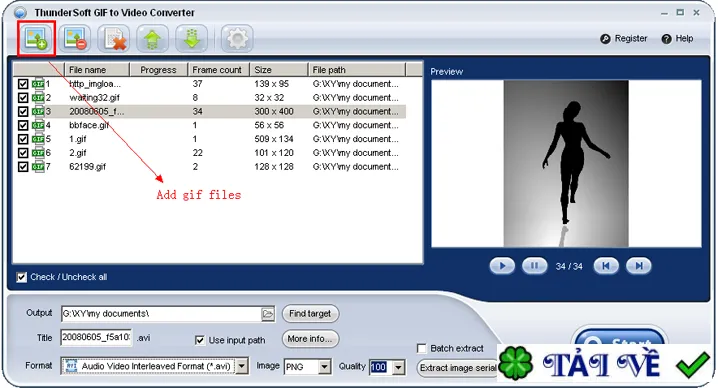The image size is (718, 388).
Task: Open the Format dropdown arrow
Action: (x=242, y=366)
